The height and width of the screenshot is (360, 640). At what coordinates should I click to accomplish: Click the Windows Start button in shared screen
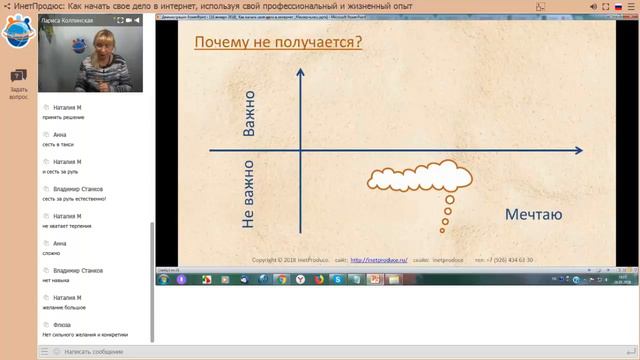164,279
